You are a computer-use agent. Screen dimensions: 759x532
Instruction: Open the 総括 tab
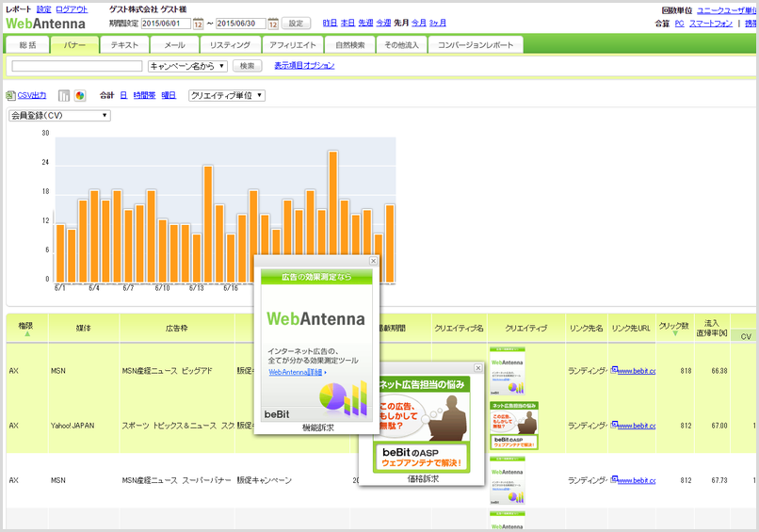click(x=27, y=45)
